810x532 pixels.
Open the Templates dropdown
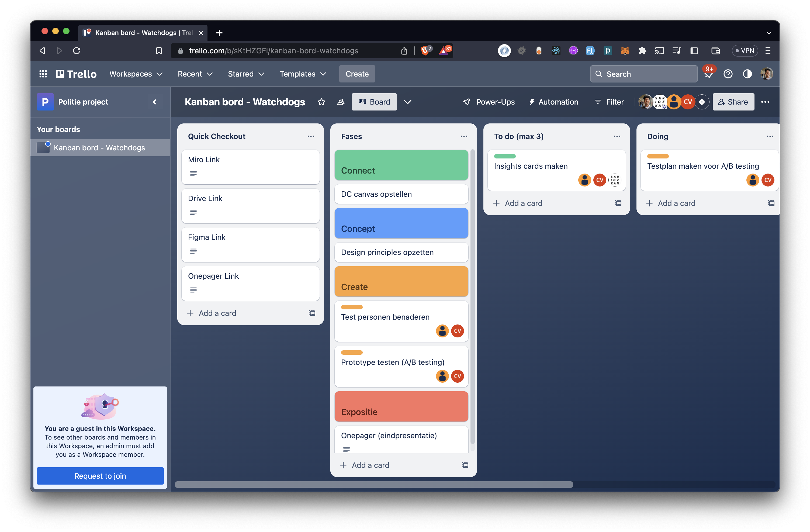302,74
